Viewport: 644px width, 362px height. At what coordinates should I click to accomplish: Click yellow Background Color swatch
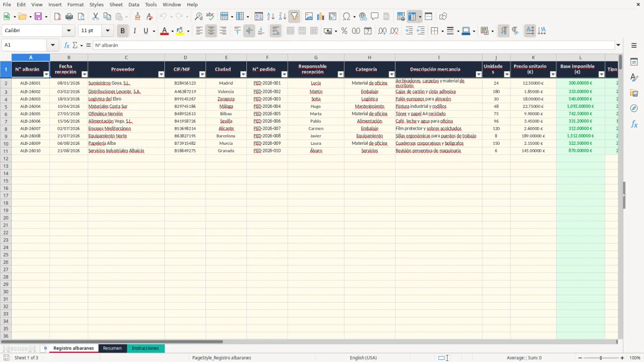point(180,31)
